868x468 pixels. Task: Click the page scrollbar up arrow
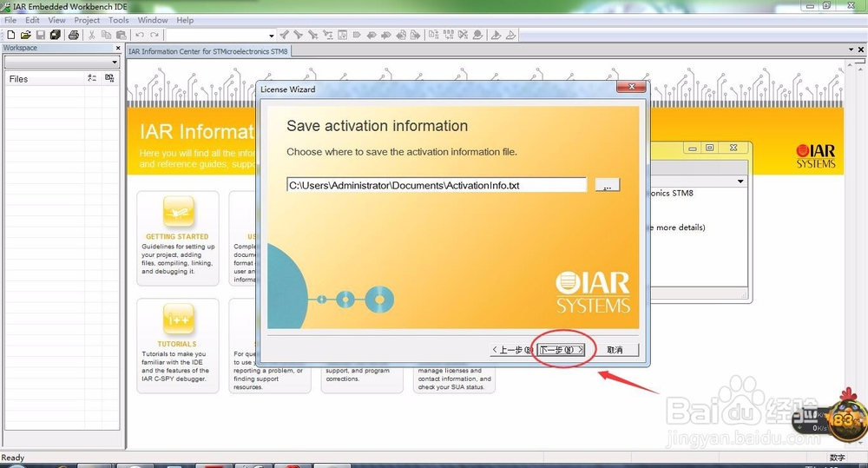tap(850, 66)
